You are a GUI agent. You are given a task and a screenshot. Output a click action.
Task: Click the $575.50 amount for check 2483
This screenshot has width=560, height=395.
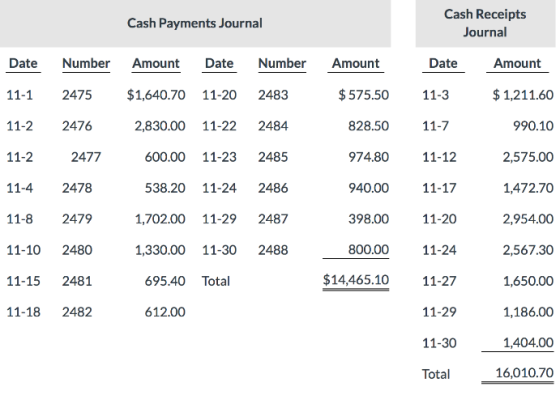click(364, 95)
